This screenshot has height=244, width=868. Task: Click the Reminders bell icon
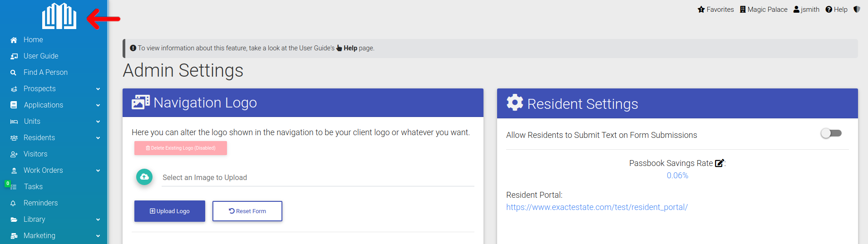pos(14,203)
